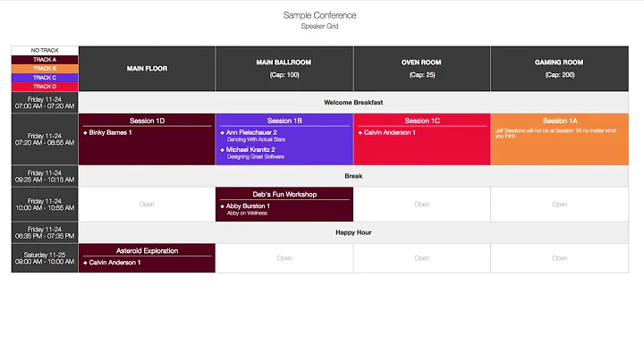The height and width of the screenshot is (361, 644).
Task: Click the Friday 10:00 AM - 10:55 AM time cell
Action: coord(45,205)
